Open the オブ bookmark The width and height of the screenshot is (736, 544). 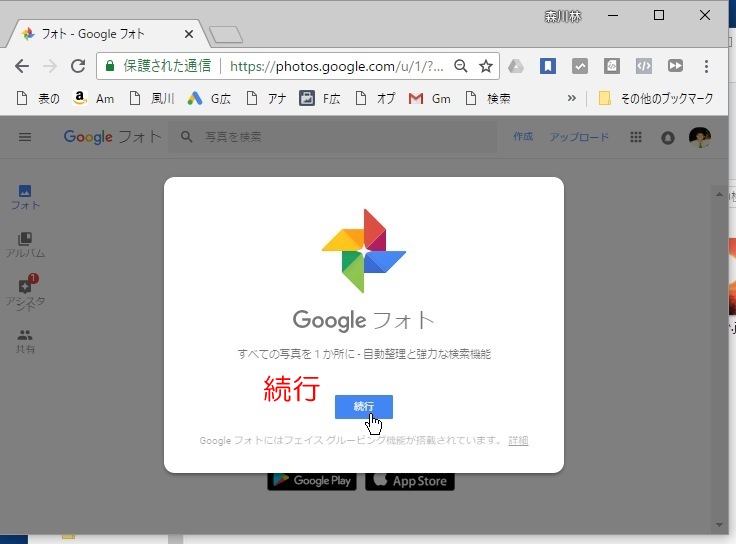(x=376, y=99)
